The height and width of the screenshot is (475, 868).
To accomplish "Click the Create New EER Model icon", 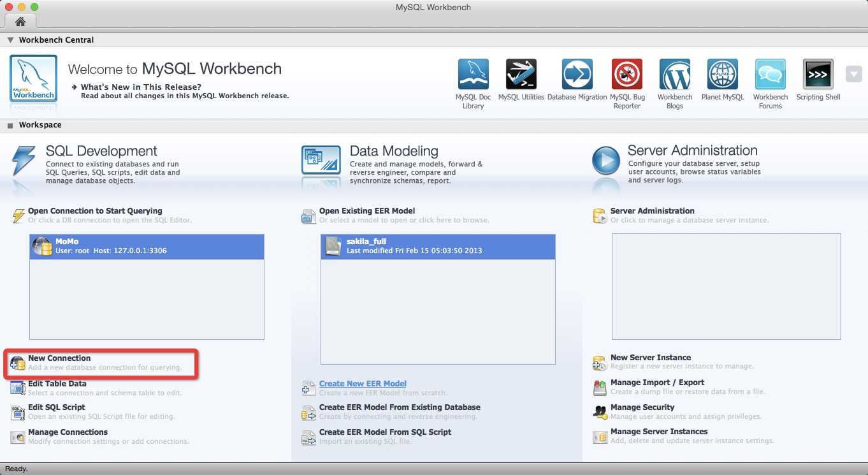I will coord(308,388).
